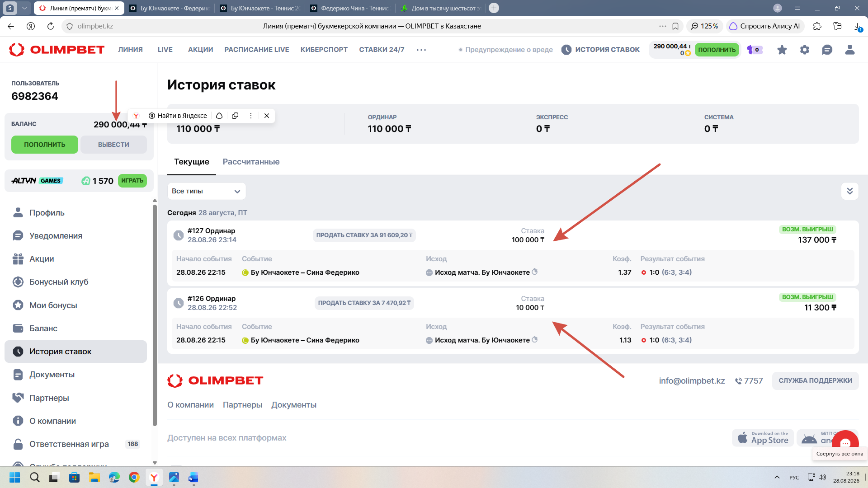The image size is (868, 488).
Task: Click the СЛУЖБА ПОДДЕРЖКИ button
Action: point(815,381)
